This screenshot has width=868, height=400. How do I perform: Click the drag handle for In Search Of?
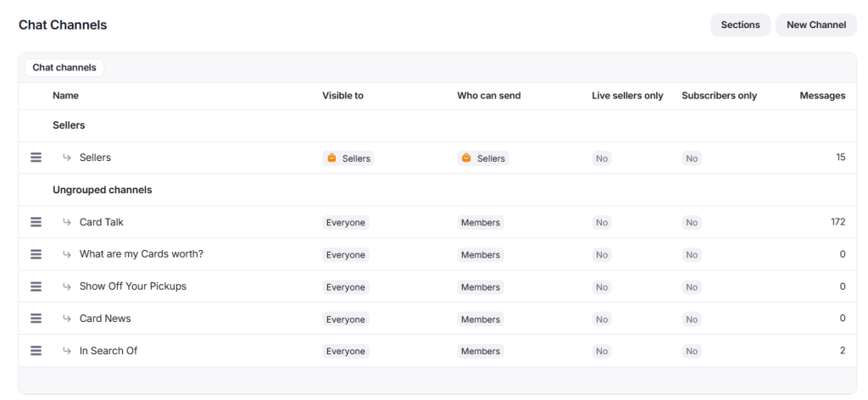click(36, 351)
